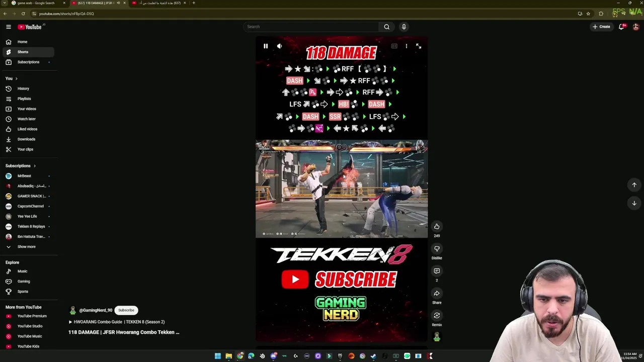Open Your clips
This screenshot has height=362, width=644.
(x=28, y=149)
